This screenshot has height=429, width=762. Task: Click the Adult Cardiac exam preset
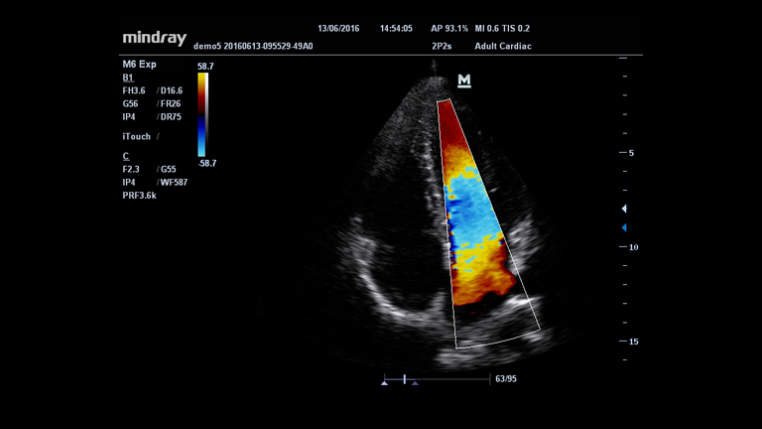[x=501, y=47]
